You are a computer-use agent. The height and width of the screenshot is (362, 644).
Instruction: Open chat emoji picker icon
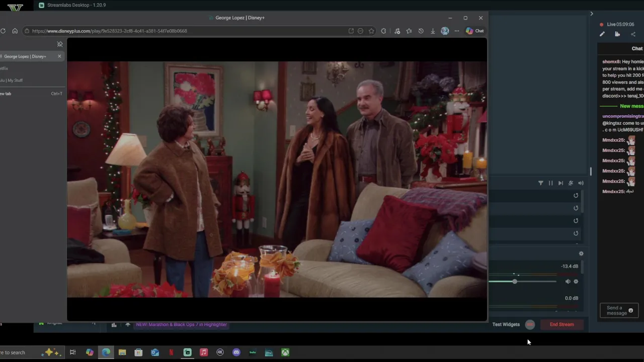(x=631, y=311)
